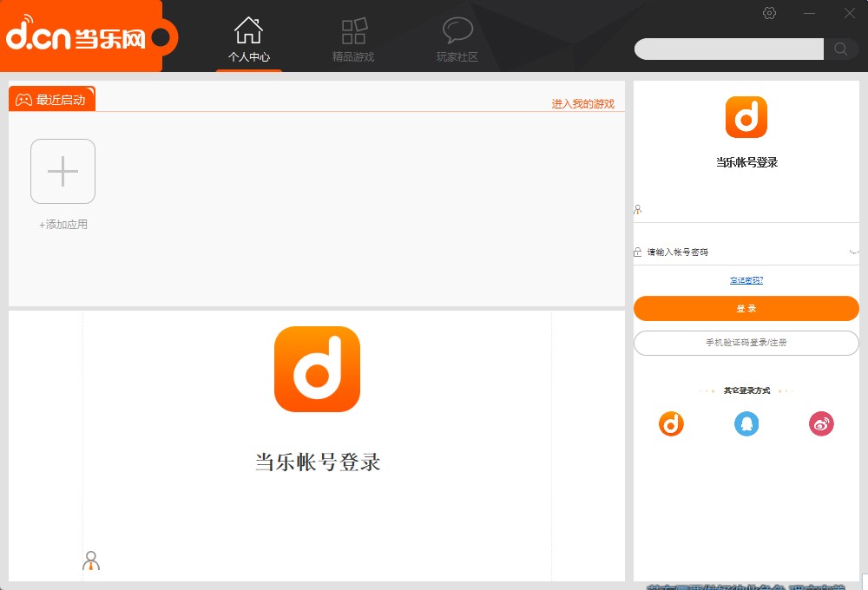Click the large d.cn logo in lower panel
The width and height of the screenshot is (868, 590).
click(317, 369)
